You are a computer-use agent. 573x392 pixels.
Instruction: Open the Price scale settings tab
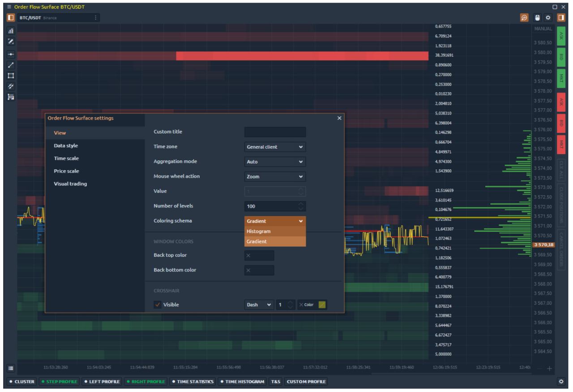[94, 171]
